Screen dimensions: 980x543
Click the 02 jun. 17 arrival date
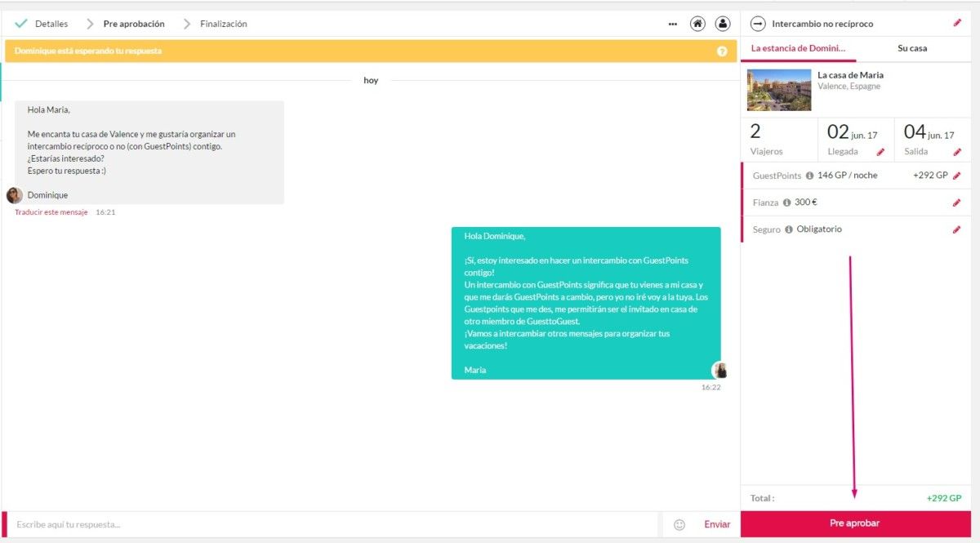click(852, 132)
